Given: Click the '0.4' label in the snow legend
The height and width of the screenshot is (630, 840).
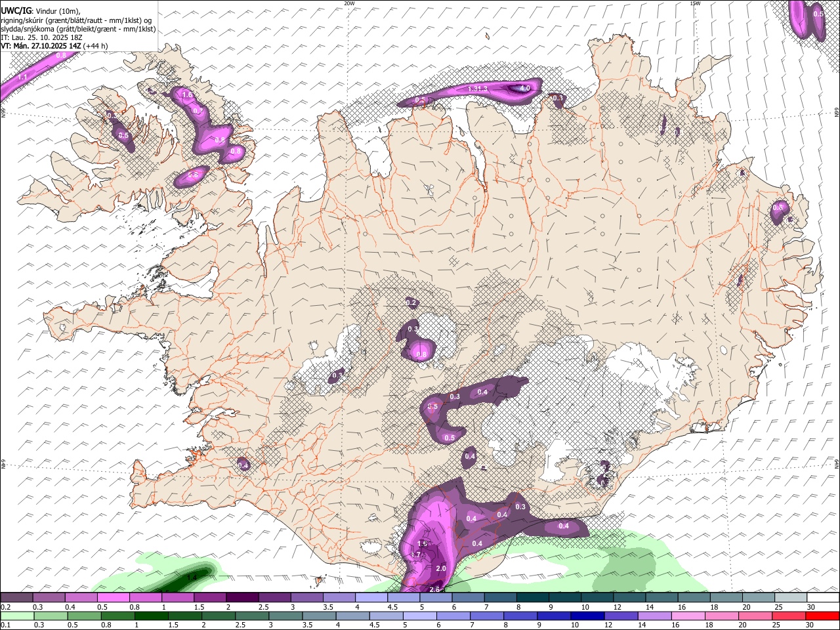Looking at the screenshot, I should click(69, 607).
